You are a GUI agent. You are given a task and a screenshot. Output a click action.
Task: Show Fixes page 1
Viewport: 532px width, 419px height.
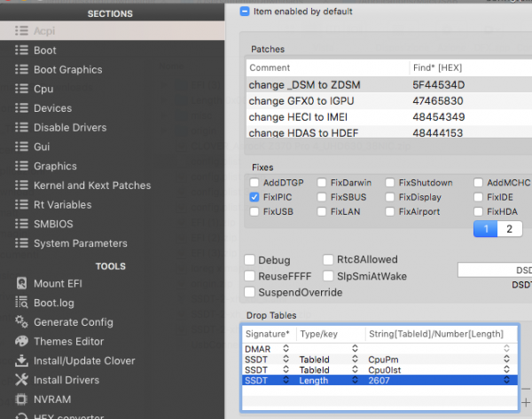(x=486, y=229)
